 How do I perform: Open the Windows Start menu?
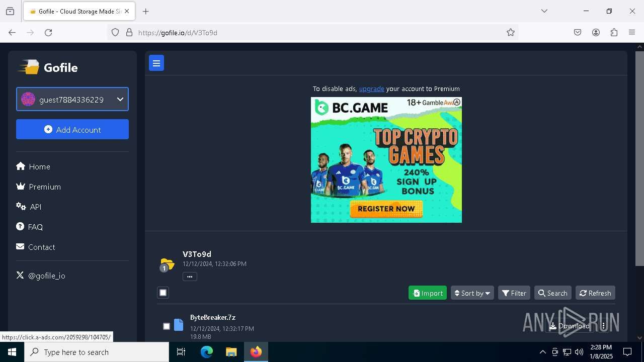tap(12, 352)
